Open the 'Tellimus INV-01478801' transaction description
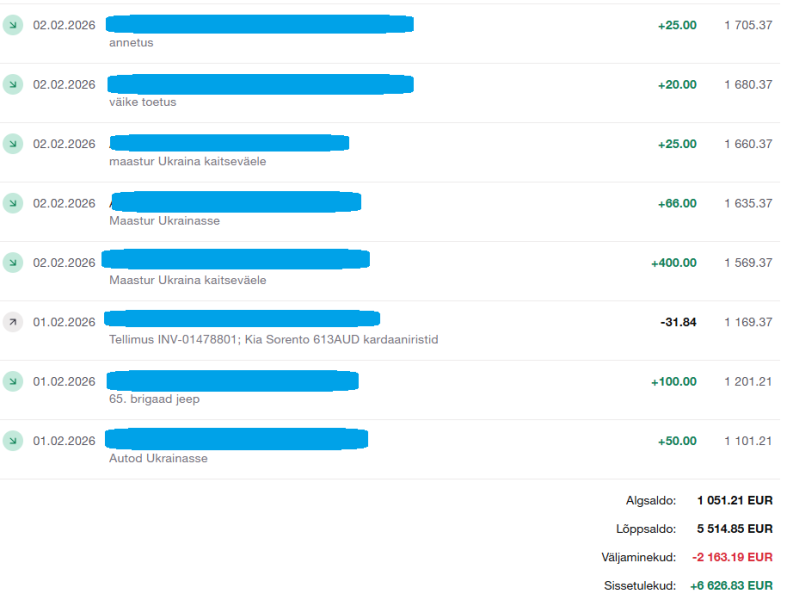Screen dimensions: 787x600 click(x=273, y=339)
